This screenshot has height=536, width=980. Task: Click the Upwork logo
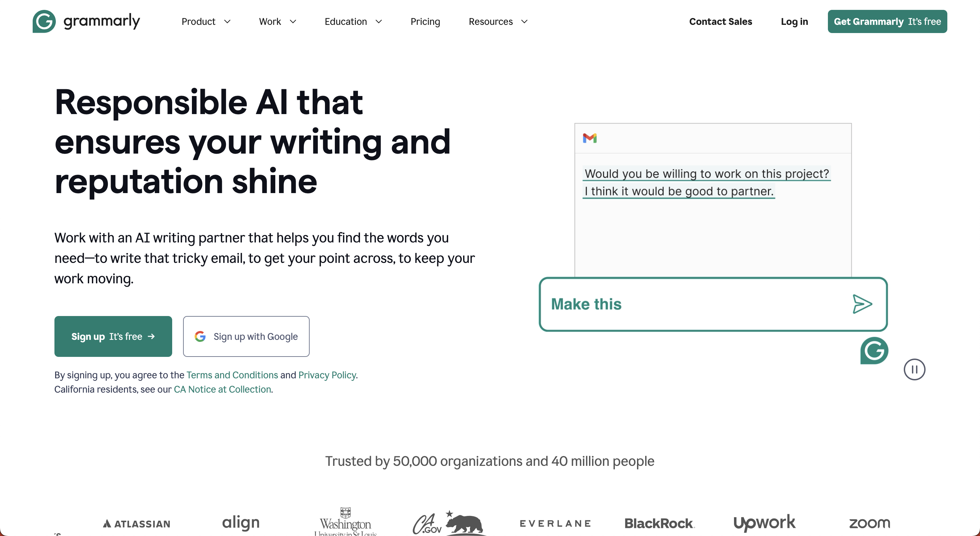point(764,523)
